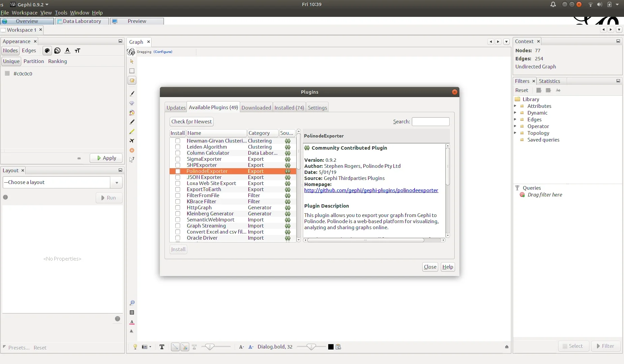Click the light bulb background icon
This screenshot has height=364, width=624.
[x=135, y=347]
